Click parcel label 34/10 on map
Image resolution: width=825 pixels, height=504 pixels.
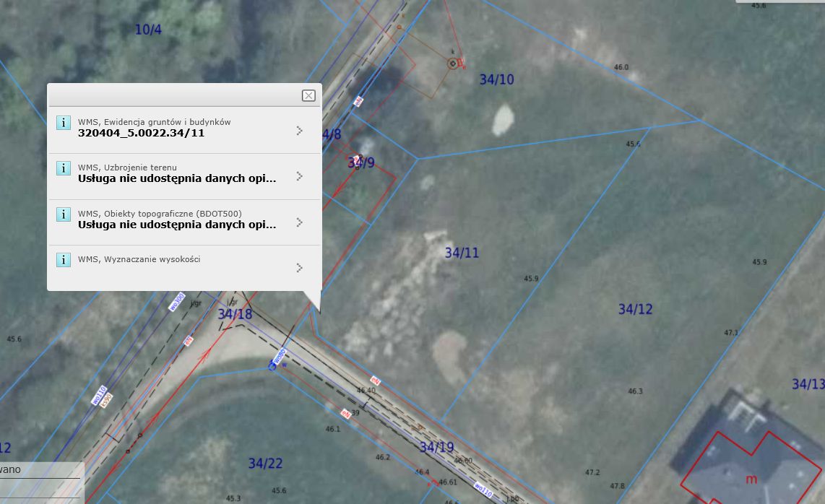point(497,79)
